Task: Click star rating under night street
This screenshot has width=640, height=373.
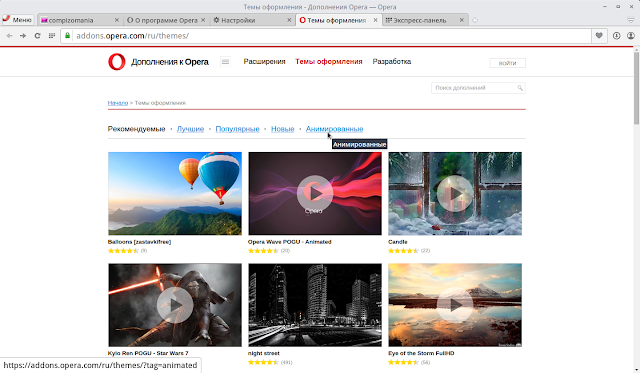Action: pyautogui.click(x=263, y=362)
